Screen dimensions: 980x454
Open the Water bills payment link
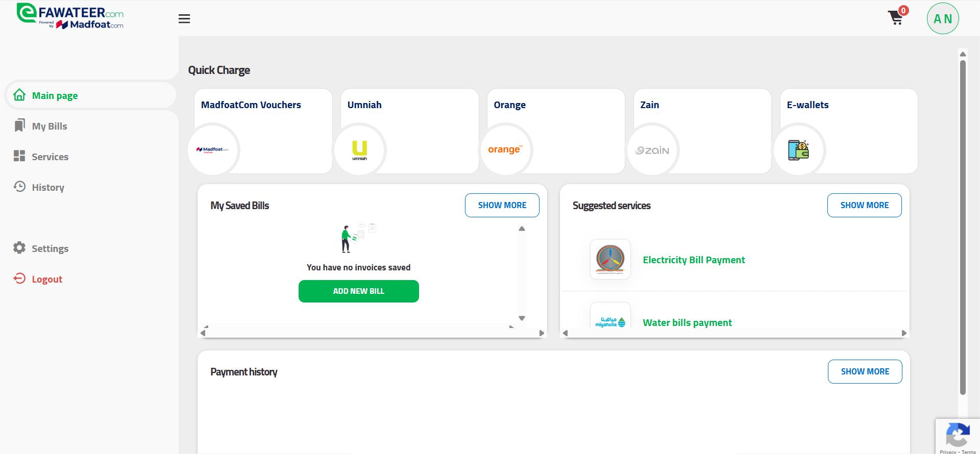click(x=687, y=322)
